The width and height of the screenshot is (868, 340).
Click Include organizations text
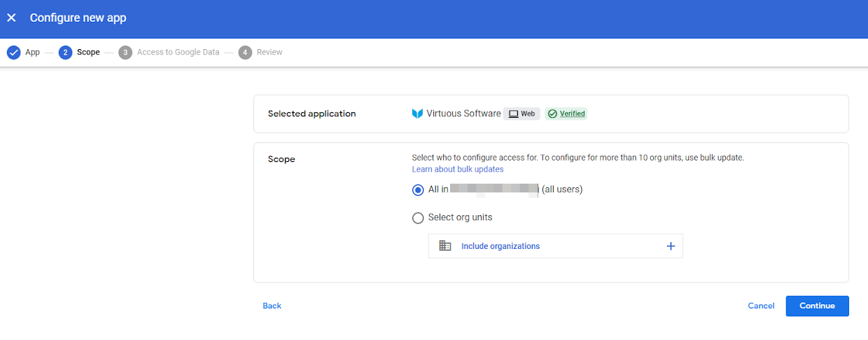pos(500,246)
